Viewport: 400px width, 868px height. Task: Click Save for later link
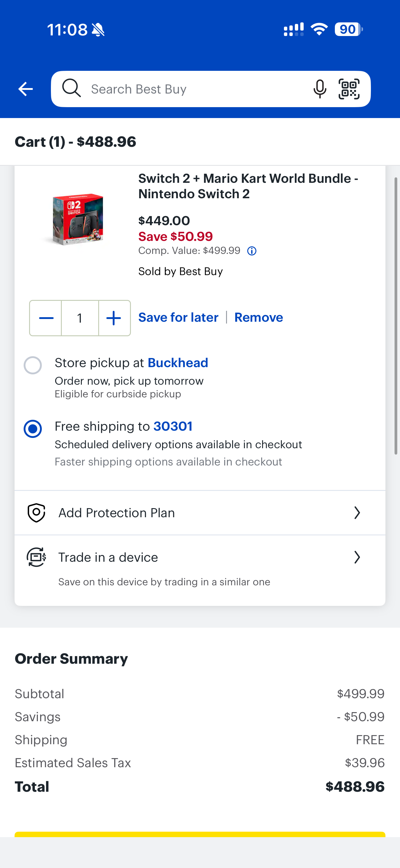point(178,317)
